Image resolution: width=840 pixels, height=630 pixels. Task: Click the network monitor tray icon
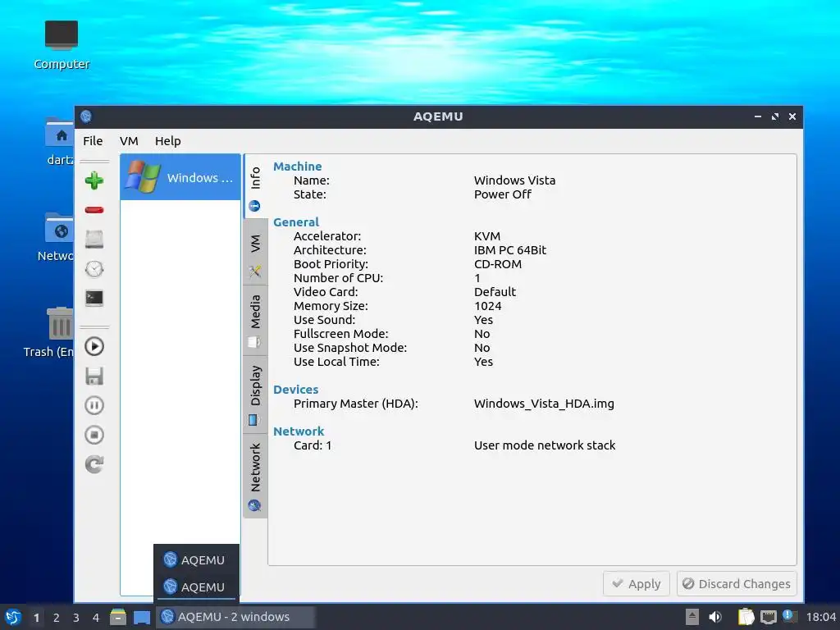click(768, 617)
